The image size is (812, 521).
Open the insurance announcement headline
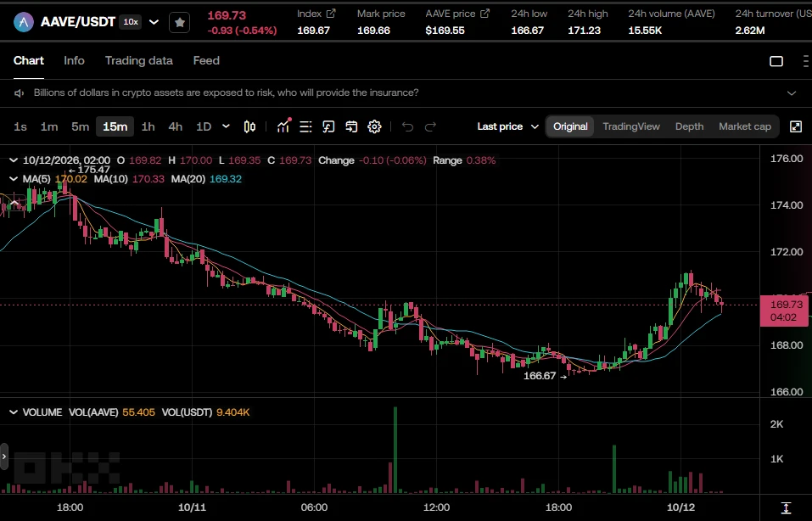[226, 92]
